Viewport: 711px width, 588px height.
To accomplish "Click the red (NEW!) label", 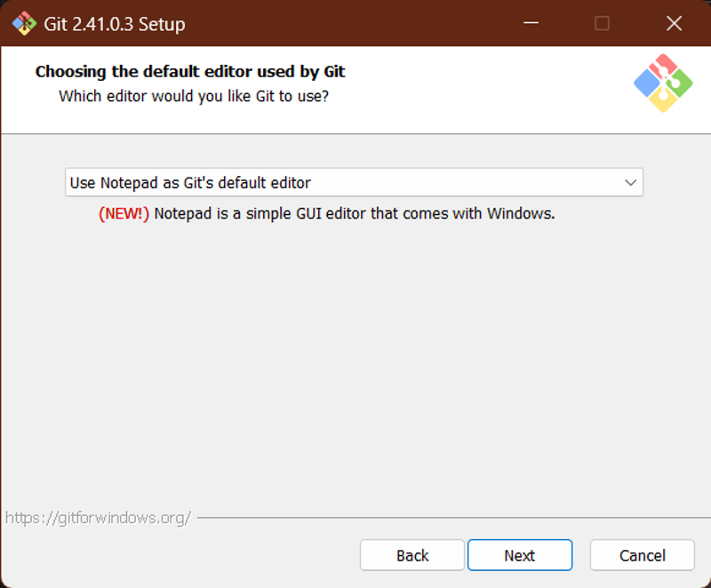I will coord(124,213).
